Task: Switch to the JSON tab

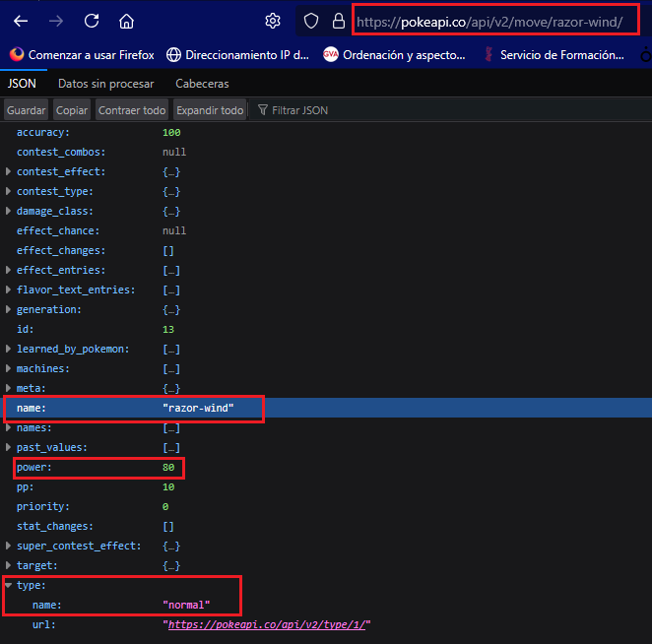Action: pos(22,84)
